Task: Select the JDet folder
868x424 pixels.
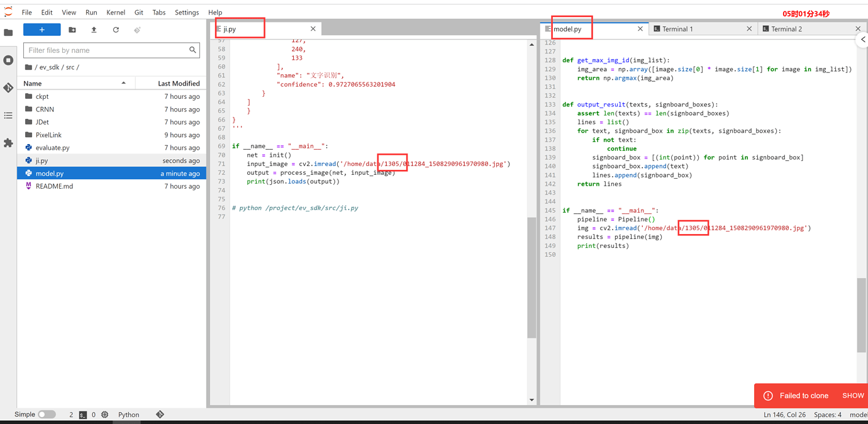Action: (111, 122)
